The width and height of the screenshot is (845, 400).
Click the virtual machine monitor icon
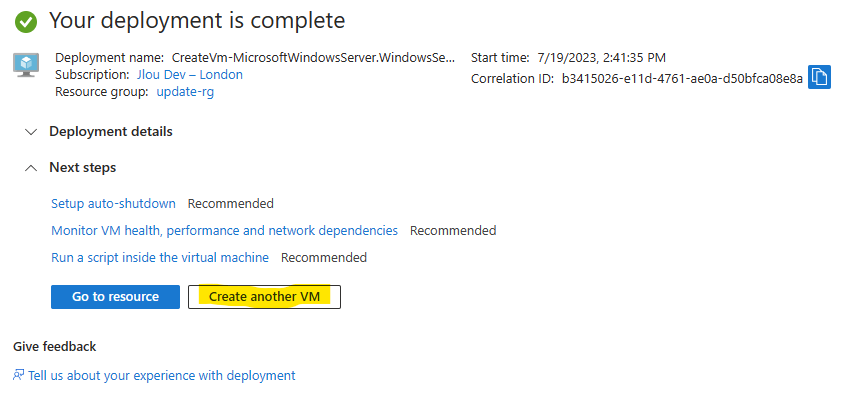tap(26, 65)
